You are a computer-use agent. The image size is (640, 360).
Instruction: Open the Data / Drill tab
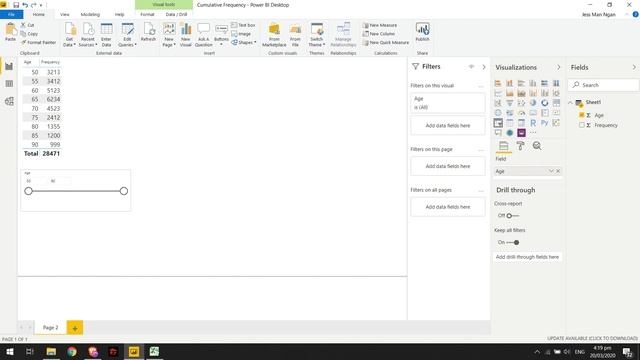coord(176,14)
